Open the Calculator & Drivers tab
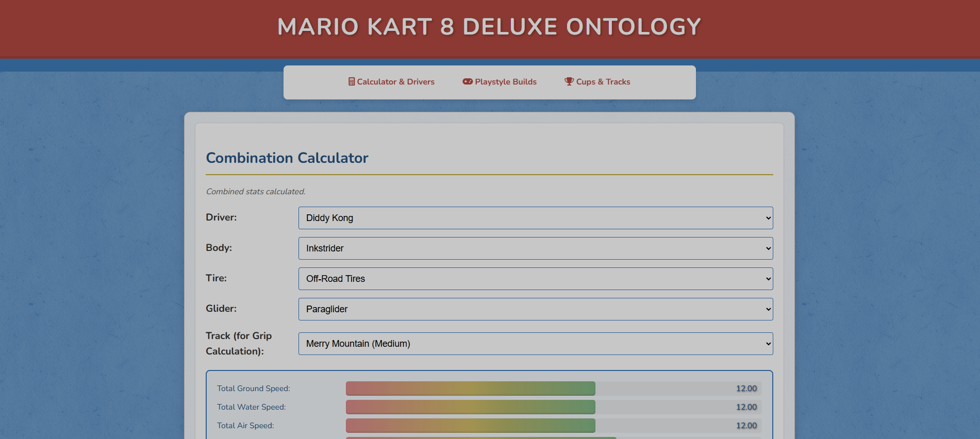The height and width of the screenshot is (439, 980). 391,82
